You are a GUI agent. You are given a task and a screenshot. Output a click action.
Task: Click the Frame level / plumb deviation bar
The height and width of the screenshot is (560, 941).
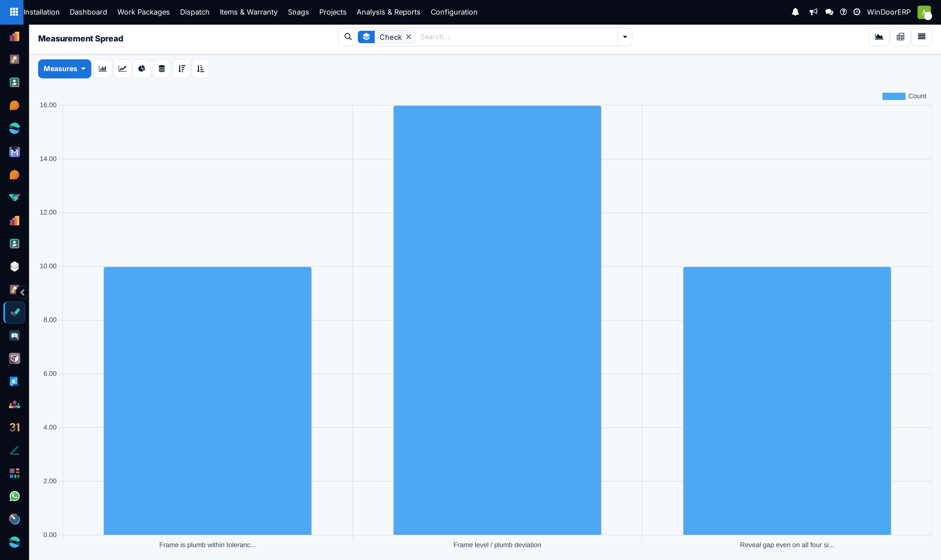[x=497, y=320]
